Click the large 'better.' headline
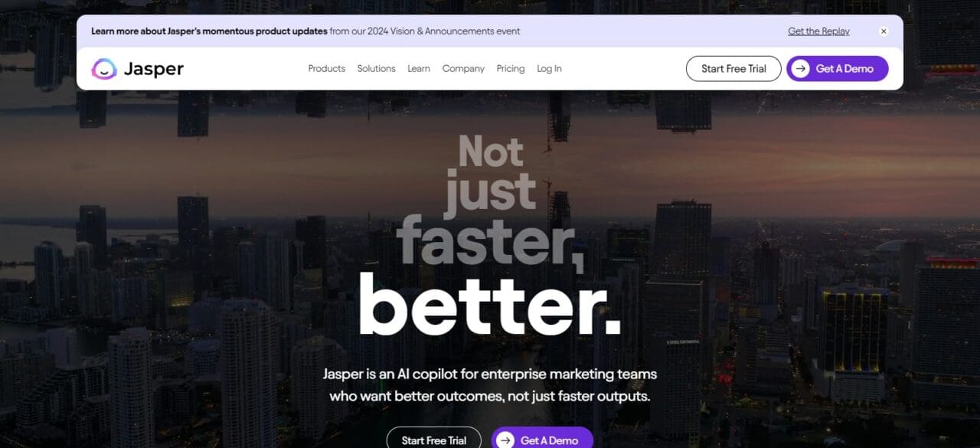 [x=490, y=303]
